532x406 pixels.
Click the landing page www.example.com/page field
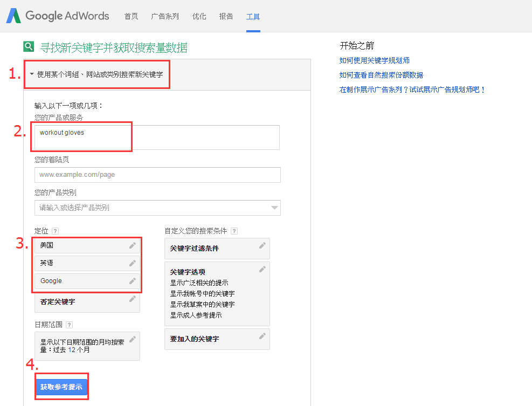[157, 175]
